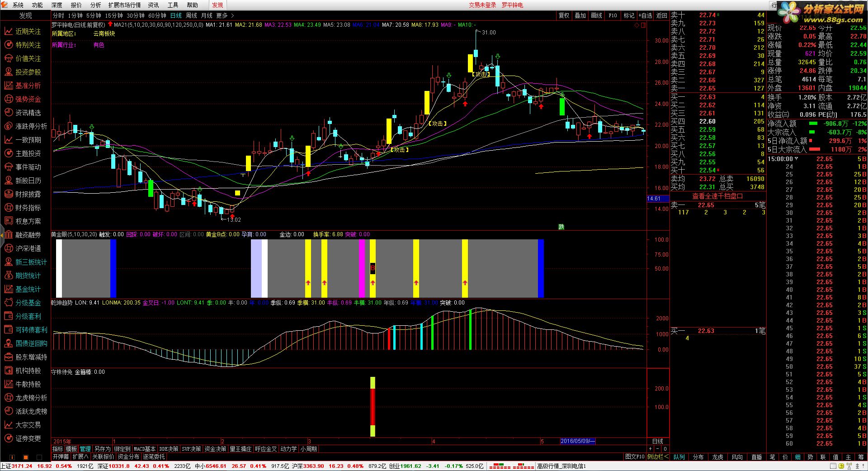This screenshot has width=868, height=471.
Task: Open 期货统计 sidebar entry
Action: 23,276
